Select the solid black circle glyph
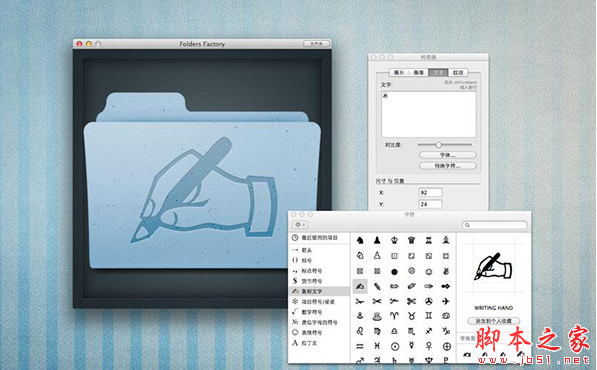This screenshot has height=370, width=597. 394,271
